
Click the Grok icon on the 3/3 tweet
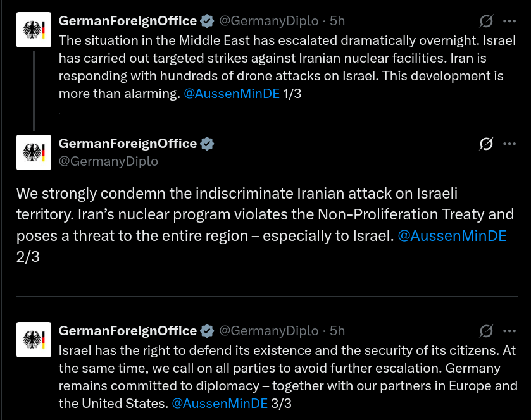[x=486, y=331]
